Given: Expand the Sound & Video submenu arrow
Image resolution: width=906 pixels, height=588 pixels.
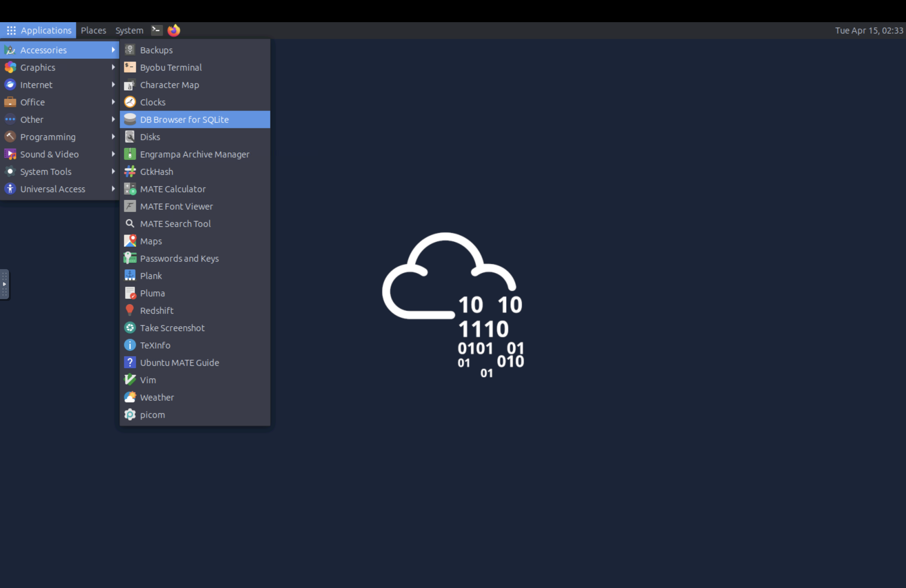Looking at the screenshot, I should click(x=113, y=154).
